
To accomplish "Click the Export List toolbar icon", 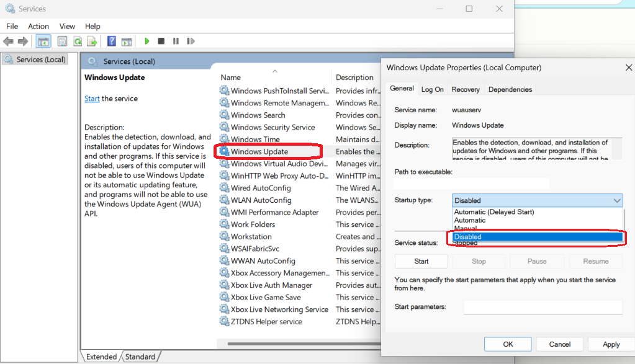I will [x=92, y=42].
